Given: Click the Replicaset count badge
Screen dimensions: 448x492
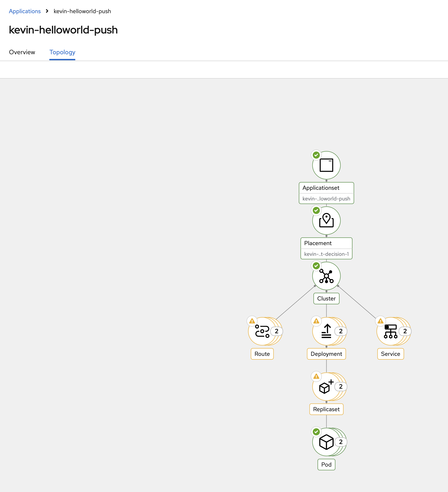Looking at the screenshot, I should pos(341,387).
